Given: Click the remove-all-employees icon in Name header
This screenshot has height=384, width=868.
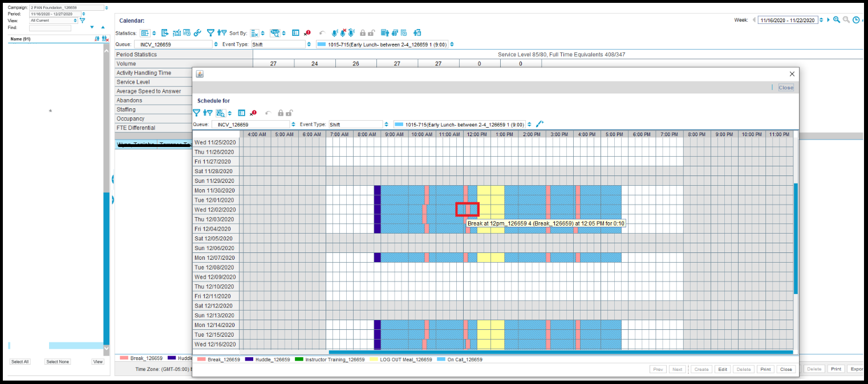Looking at the screenshot, I should tap(106, 39).
